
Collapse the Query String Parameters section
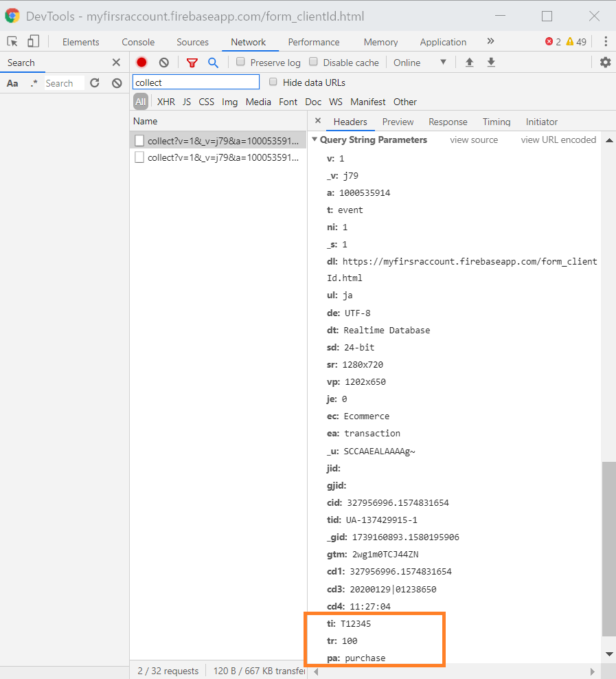tap(315, 140)
